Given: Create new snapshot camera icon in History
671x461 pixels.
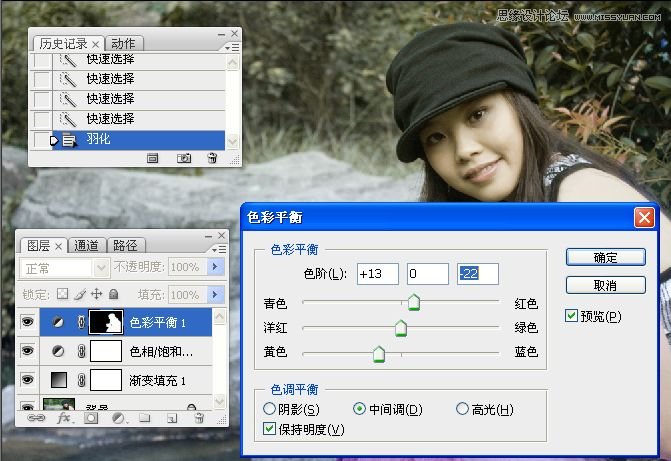Looking at the screenshot, I should [x=184, y=158].
